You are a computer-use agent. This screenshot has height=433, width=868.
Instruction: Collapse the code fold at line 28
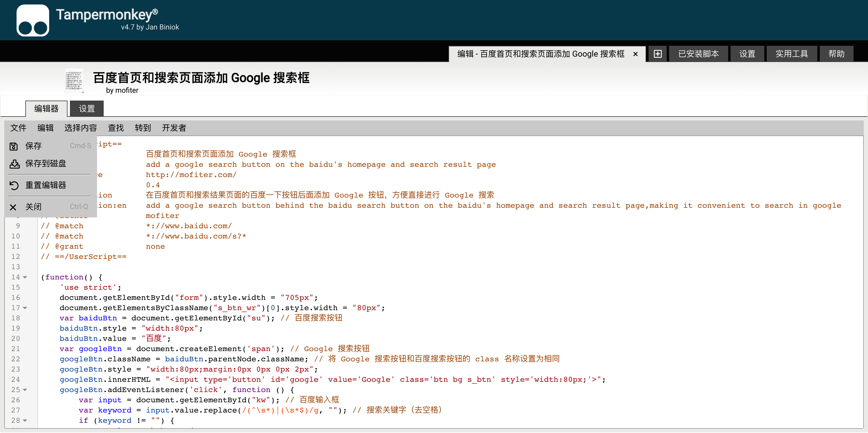pyautogui.click(x=25, y=421)
